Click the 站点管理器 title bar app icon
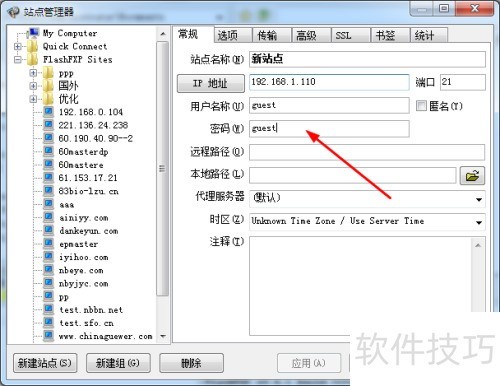This screenshot has width=500, height=386. [13, 12]
